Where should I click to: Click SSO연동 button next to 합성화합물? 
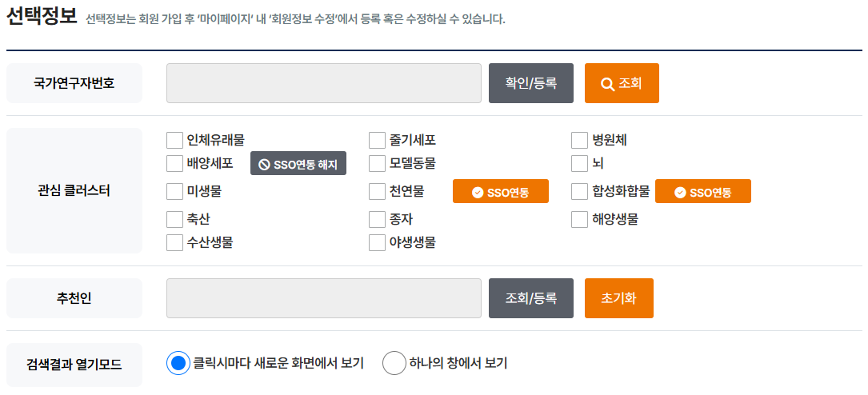[x=702, y=192]
